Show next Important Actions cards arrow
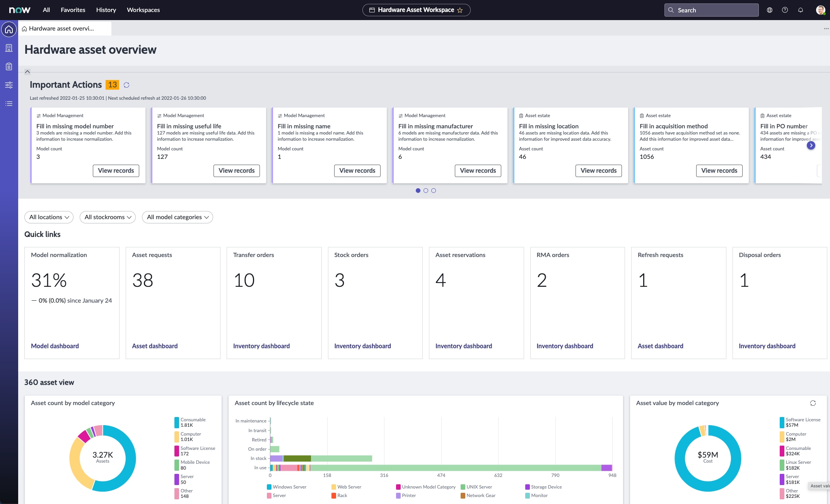Screen dimensions: 830x504 click(x=811, y=145)
